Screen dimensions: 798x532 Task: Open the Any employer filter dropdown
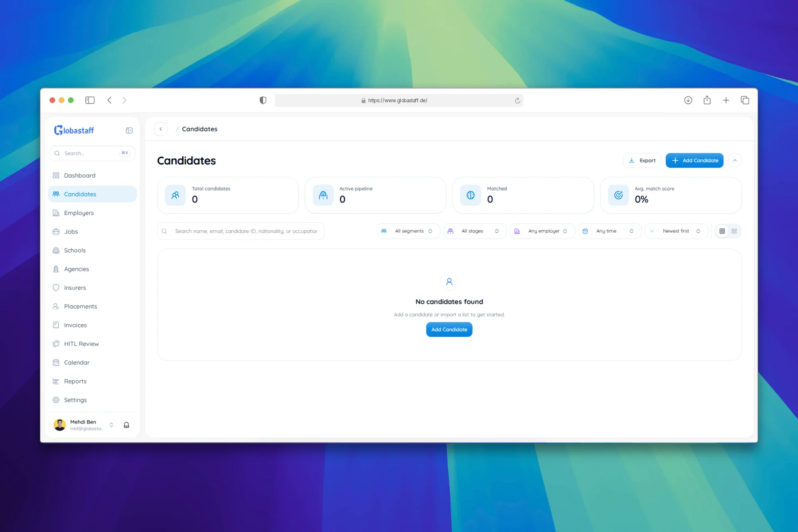point(542,231)
